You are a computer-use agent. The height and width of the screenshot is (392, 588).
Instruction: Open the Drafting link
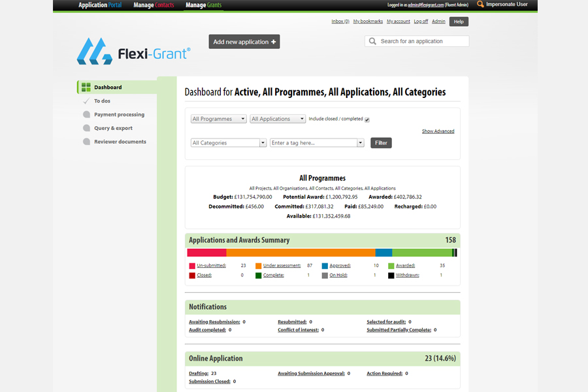pyautogui.click(x=199, y=374)
